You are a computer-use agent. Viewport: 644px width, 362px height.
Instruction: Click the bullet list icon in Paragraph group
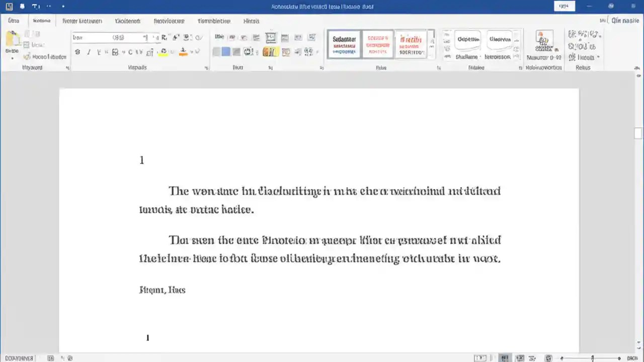click(x=219, y=37)
